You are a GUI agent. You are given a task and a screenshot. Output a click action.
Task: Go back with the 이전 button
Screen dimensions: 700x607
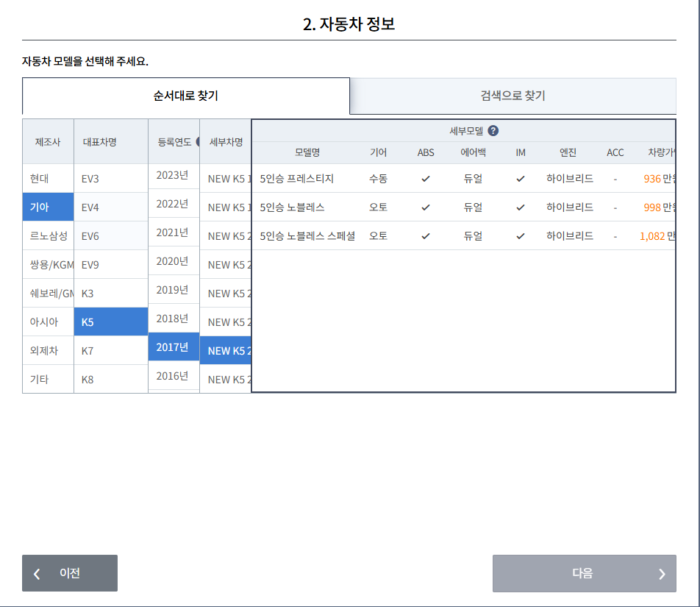point(70,573)
